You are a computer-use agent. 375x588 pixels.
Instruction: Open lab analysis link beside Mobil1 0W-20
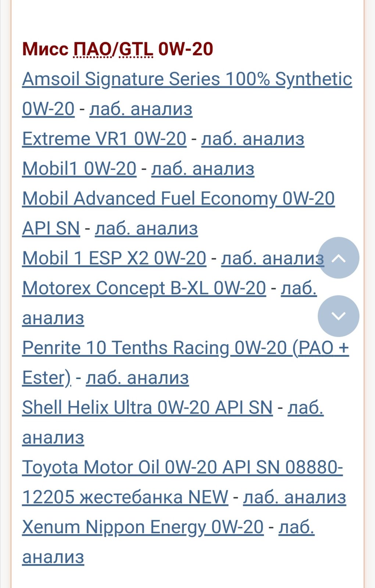pos(203,168)
